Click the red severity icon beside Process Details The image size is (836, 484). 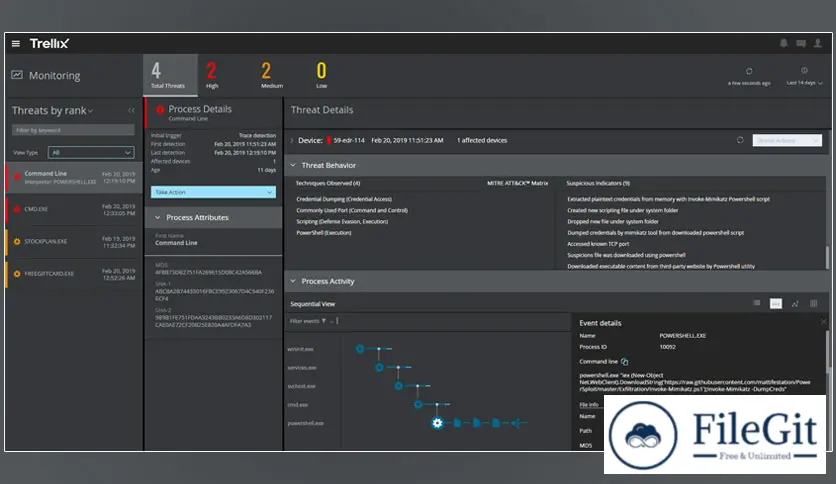point(160,110)
